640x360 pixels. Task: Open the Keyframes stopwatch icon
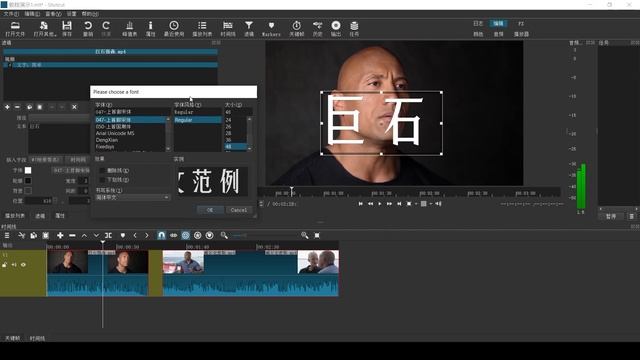coord(297,29)
